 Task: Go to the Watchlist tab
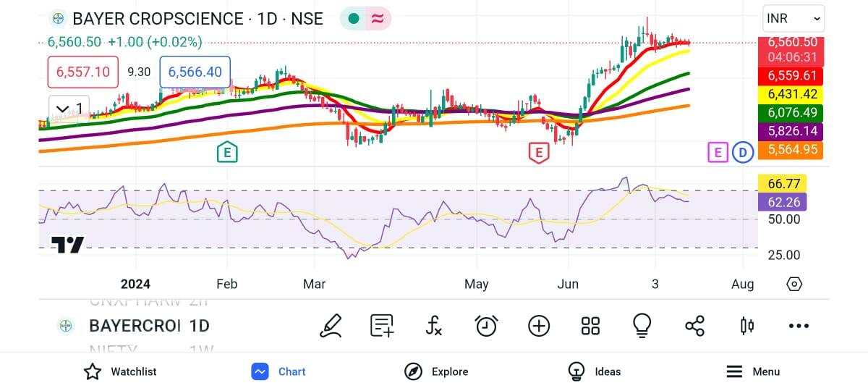[120, 371]
